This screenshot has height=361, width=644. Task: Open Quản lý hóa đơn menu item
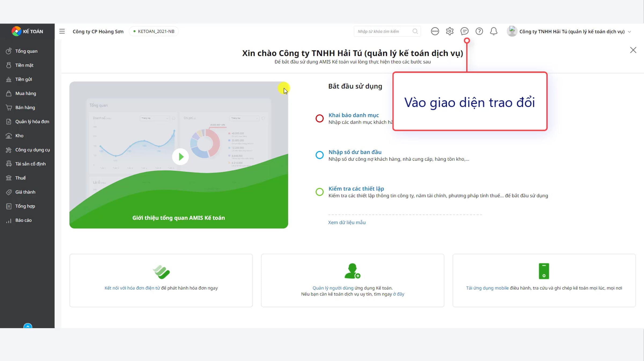point(32,122)
